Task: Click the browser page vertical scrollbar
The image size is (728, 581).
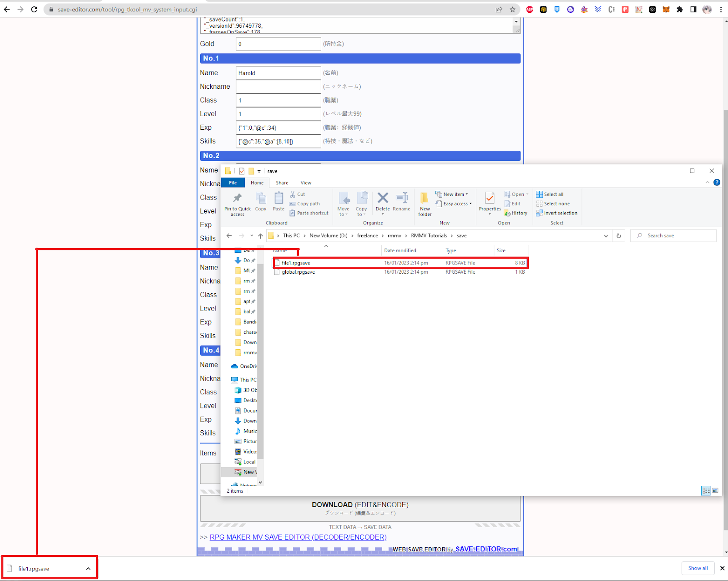Action: 725,319
